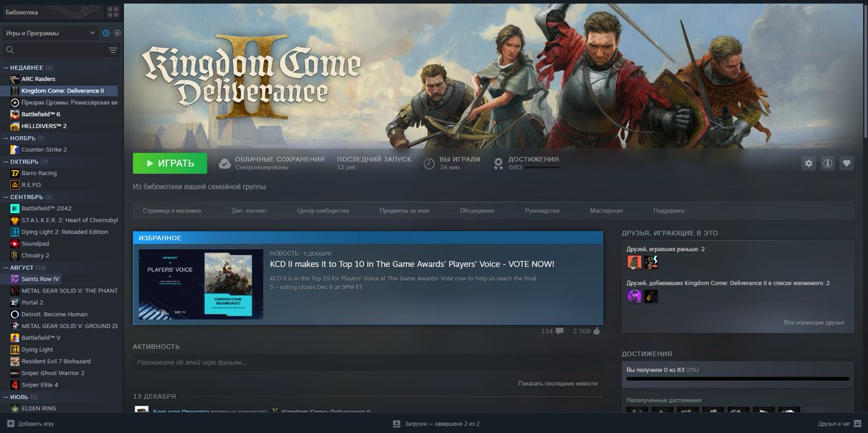
Task: Click the green ИГРАТЬ button
Action: 170,163
